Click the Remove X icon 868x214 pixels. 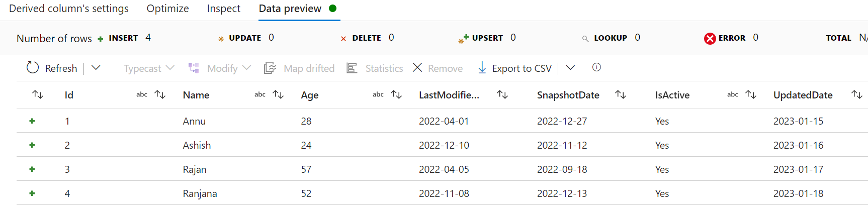417,67
